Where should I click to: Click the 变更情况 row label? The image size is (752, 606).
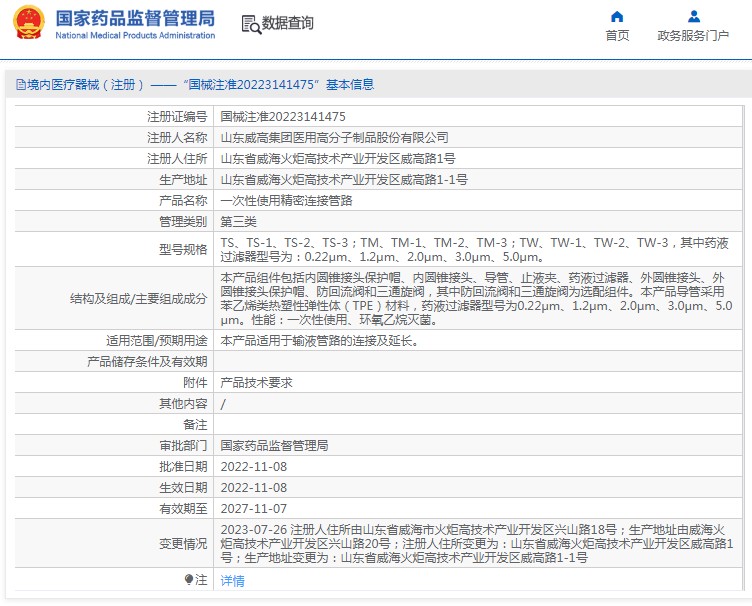click(x=183, y=544)
